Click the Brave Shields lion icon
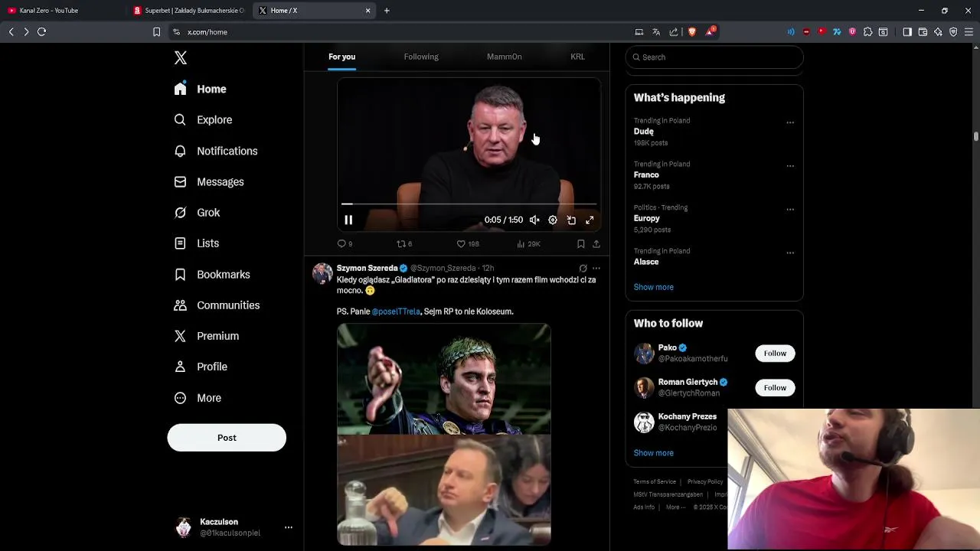Screen dimensions: 980x551 click(x=692, y=32)
